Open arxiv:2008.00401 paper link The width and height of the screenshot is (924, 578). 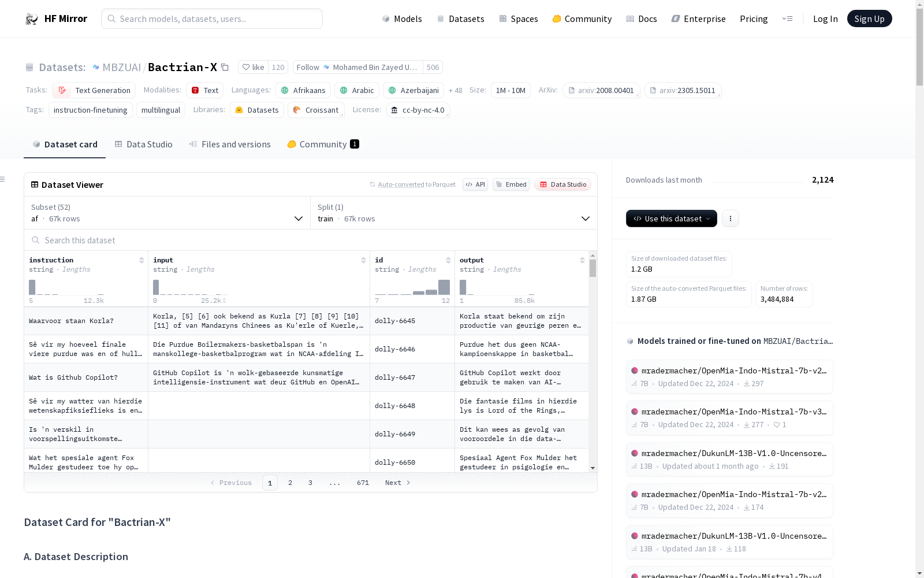pyautogui.click(x=601, y=90)
